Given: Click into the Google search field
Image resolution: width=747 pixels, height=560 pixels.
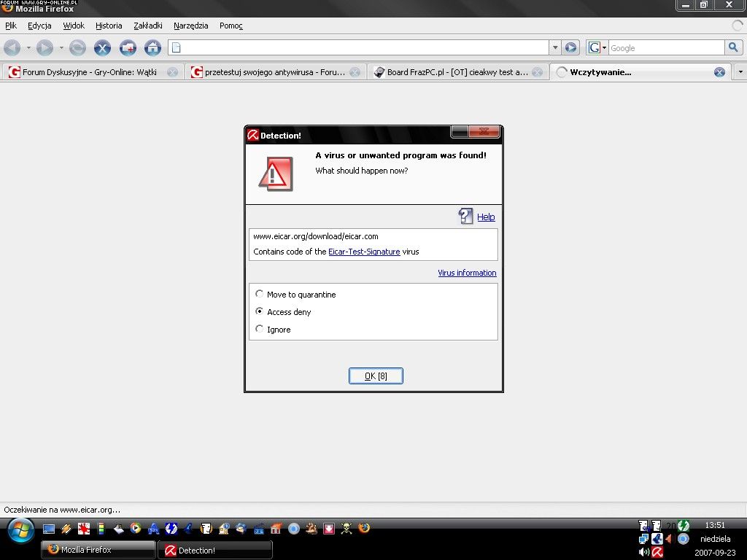Looking at the screenshot, I should [667, 47].
